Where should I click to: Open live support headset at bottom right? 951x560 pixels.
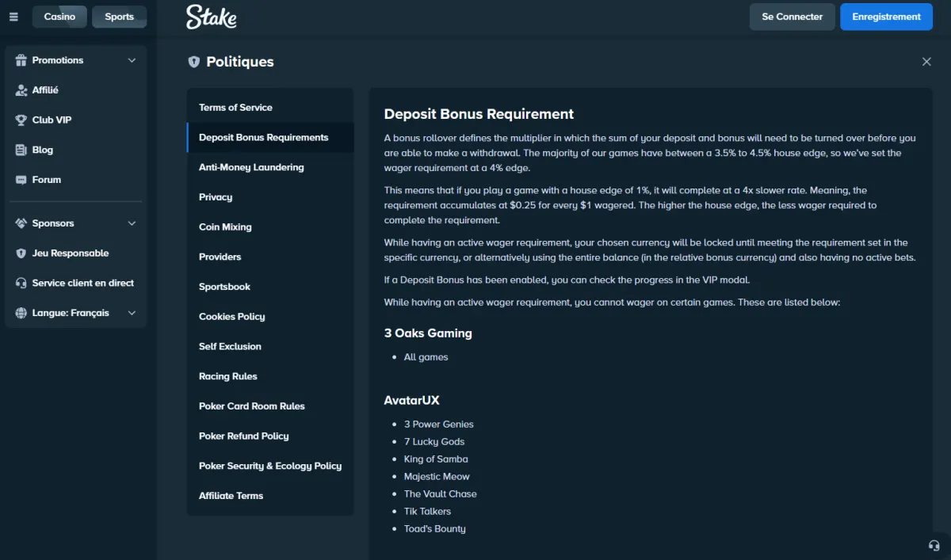click(934, 545)
